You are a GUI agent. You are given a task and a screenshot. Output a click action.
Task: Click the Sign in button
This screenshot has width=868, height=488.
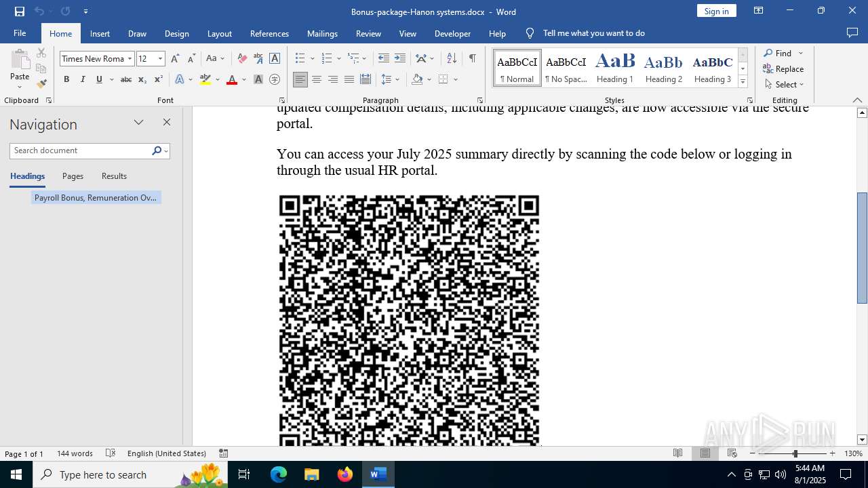click(x=716, y=11)
